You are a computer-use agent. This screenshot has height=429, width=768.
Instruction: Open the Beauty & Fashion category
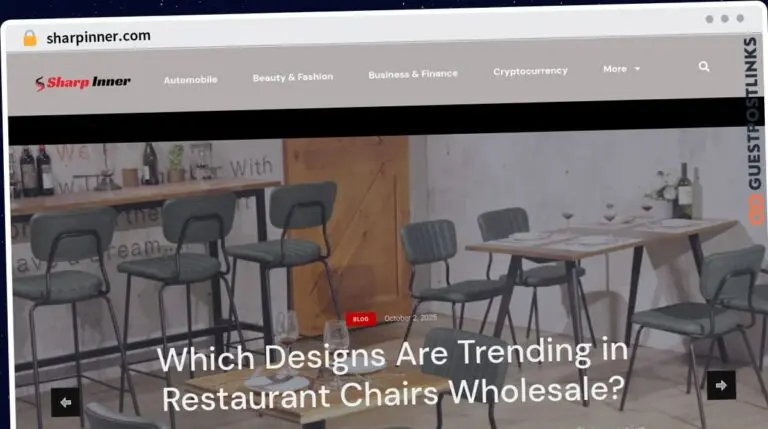293,77
